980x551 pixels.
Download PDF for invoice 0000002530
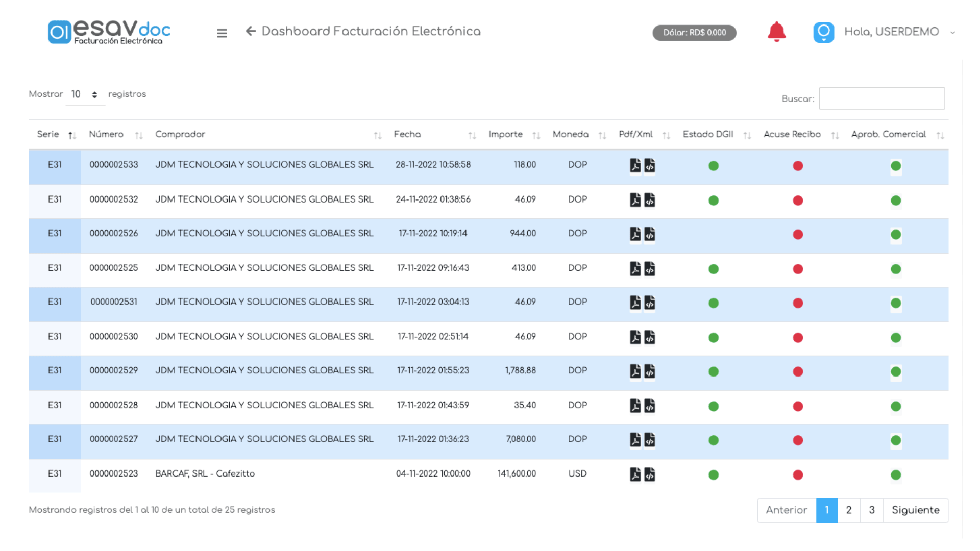pos(635,337)
